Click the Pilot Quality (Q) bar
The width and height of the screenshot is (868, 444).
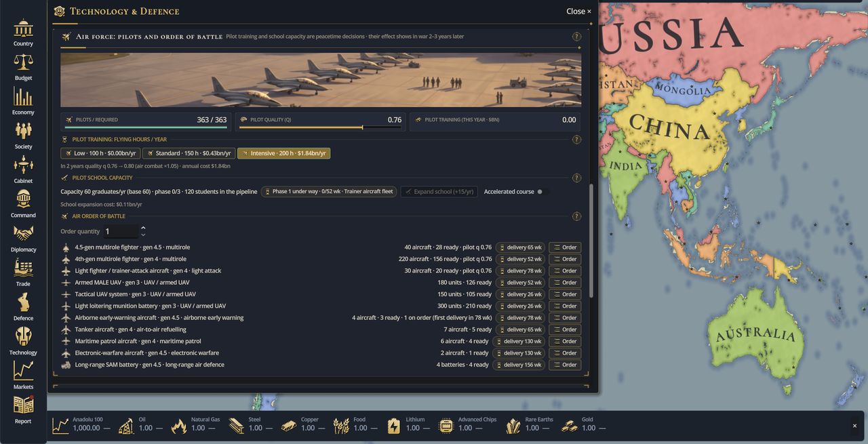tap(320, 127)
